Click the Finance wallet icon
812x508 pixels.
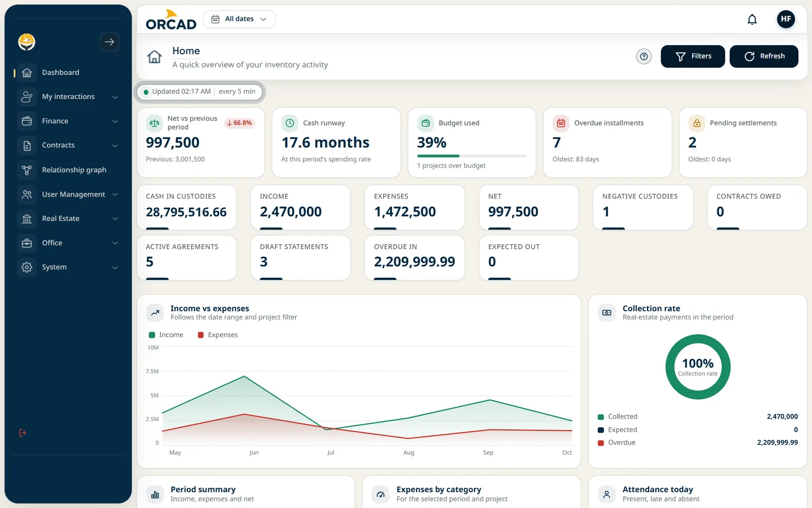click(x=27, y=121)
